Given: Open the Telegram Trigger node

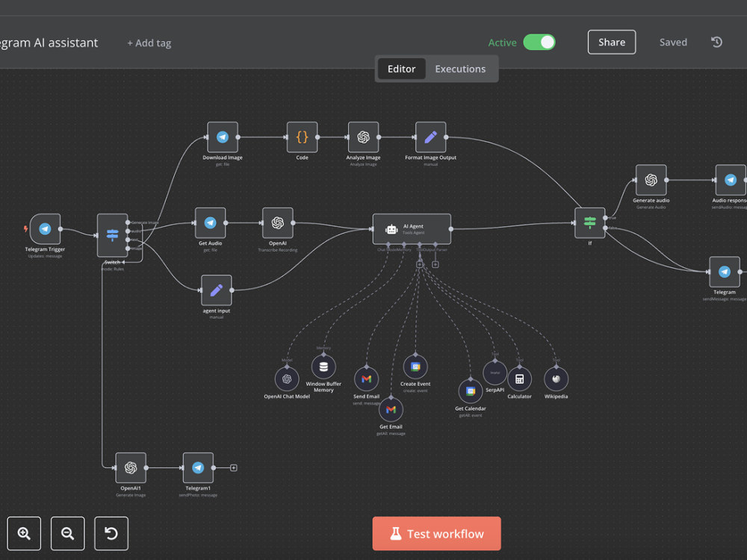Looking at the screenshot, I should tap(46, 229).
